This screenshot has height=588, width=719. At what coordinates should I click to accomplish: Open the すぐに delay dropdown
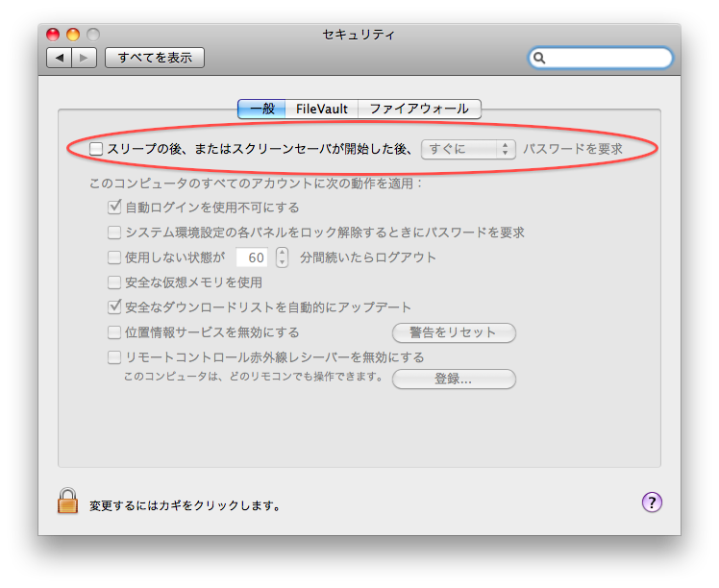point(468,149)
